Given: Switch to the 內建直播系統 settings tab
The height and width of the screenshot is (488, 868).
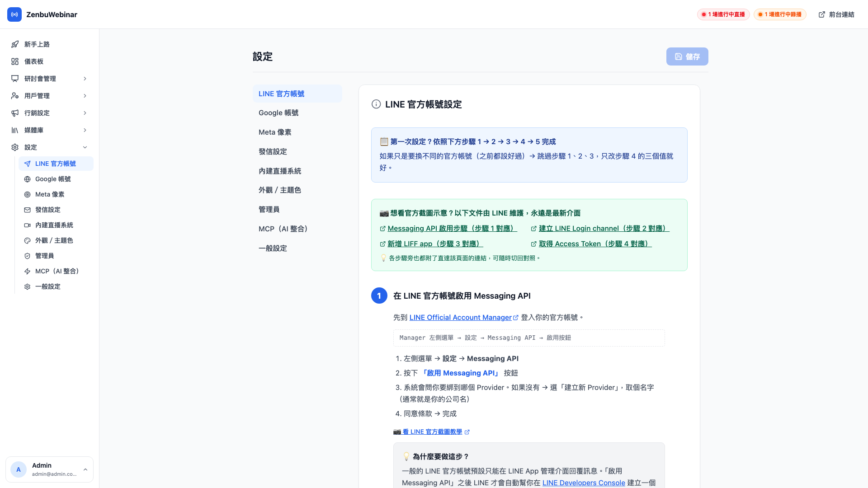Looking at the screenshot, I should click(297, 171).
